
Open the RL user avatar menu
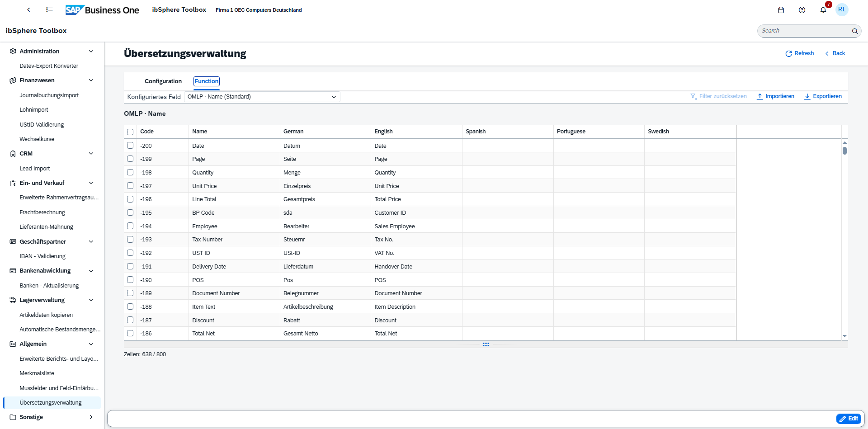point(842,9)
